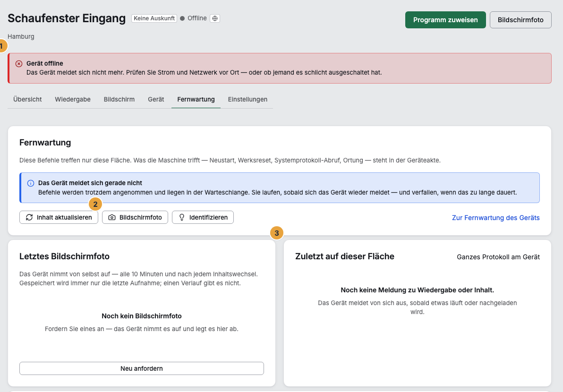Viewport: 563px width, 392px height.
Task: Click the top-right Bildschirmfoto button
Action: (520, 20)
